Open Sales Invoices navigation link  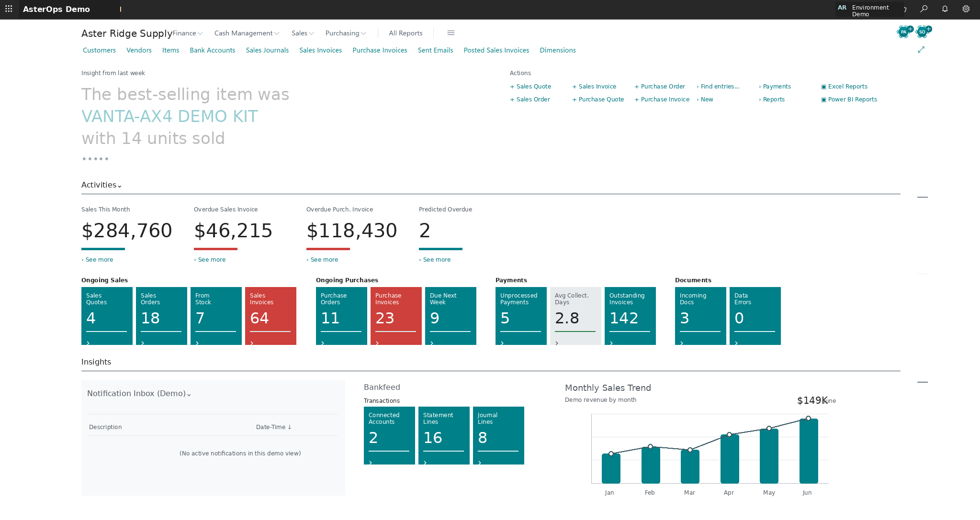pos(320,50)
